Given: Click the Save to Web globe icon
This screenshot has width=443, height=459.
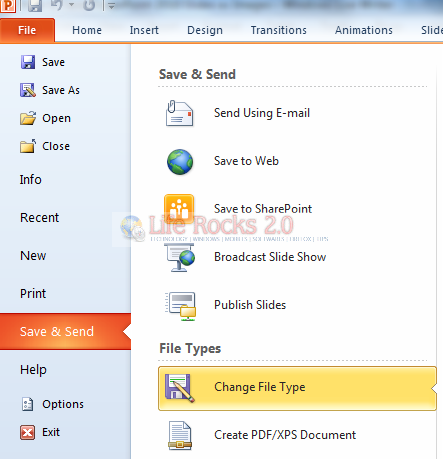Looking at the screenshot, I should point(180,162).
